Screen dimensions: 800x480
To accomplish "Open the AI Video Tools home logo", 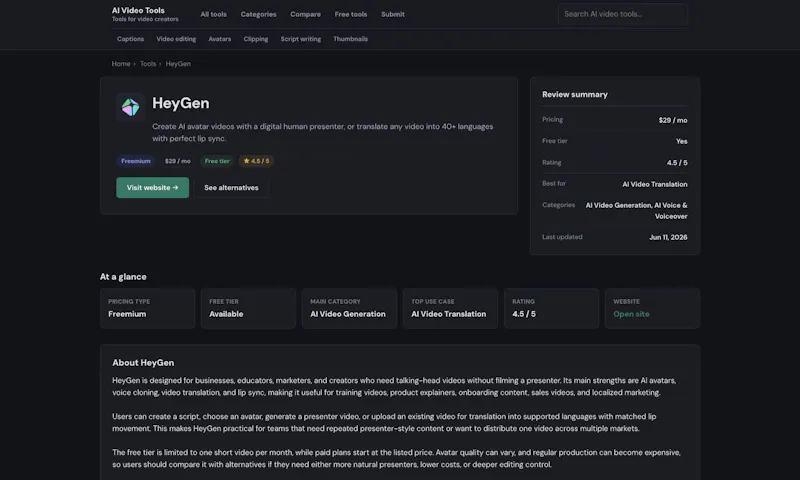I will point(145,14).
